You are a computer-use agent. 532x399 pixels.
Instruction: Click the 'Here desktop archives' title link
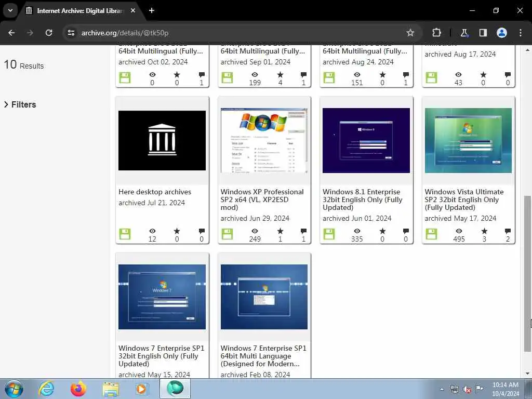click(x=155, y=192)
